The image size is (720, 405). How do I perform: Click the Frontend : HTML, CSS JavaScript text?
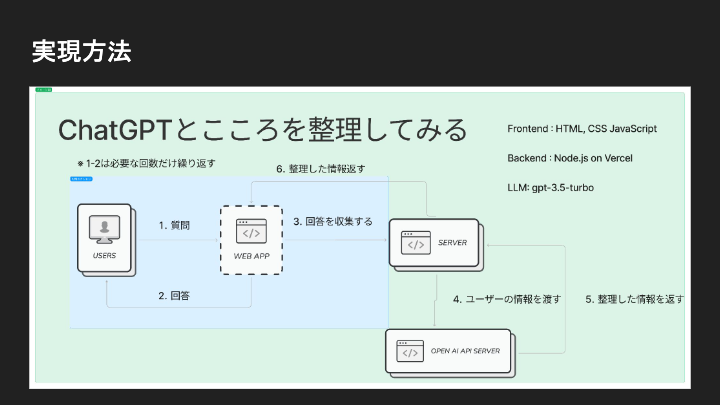point(582,129)
